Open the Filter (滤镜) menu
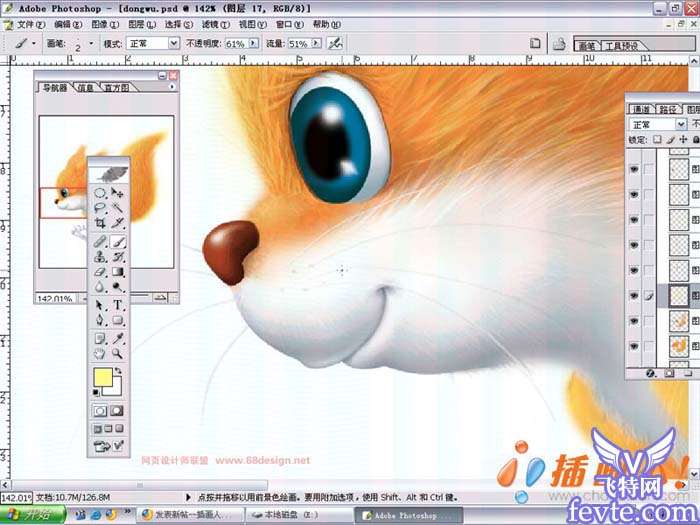 click(216, 24)
